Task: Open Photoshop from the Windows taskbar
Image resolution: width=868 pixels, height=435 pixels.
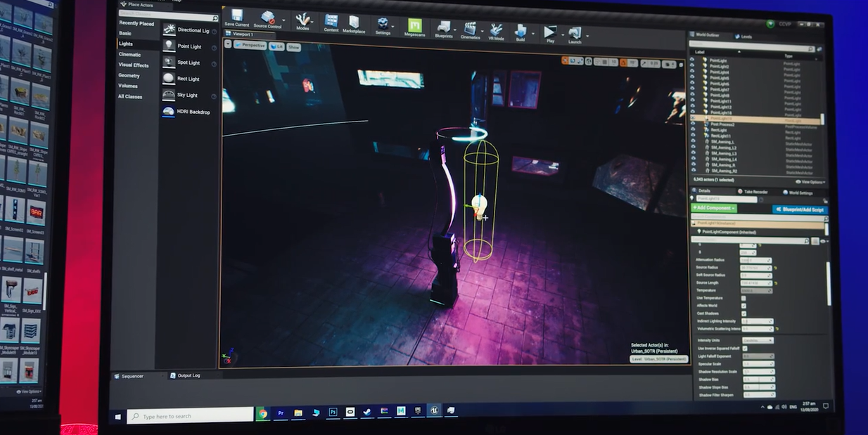Action: (x=333, y=412)
